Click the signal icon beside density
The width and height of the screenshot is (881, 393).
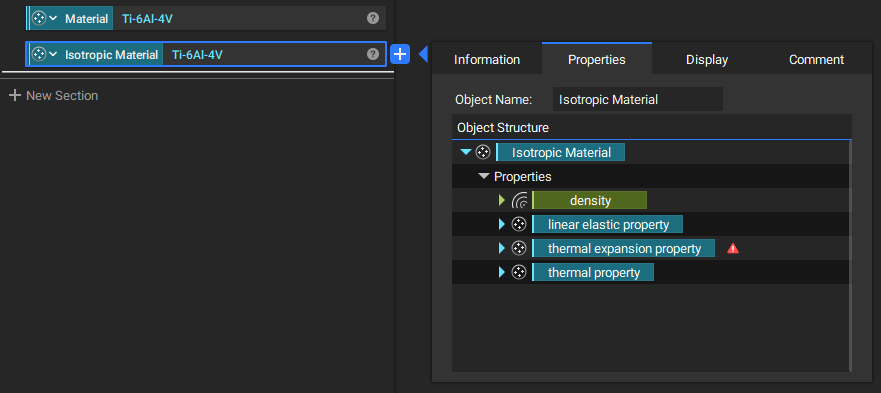520,200
